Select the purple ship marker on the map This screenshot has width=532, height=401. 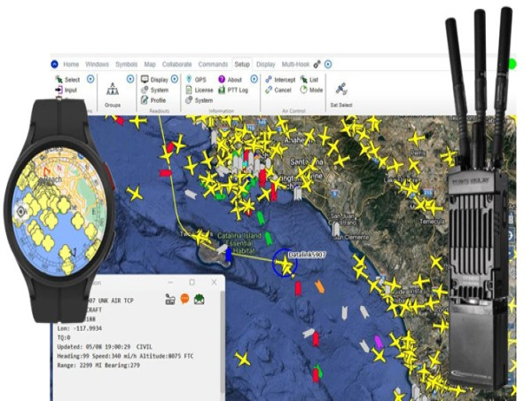379,342
